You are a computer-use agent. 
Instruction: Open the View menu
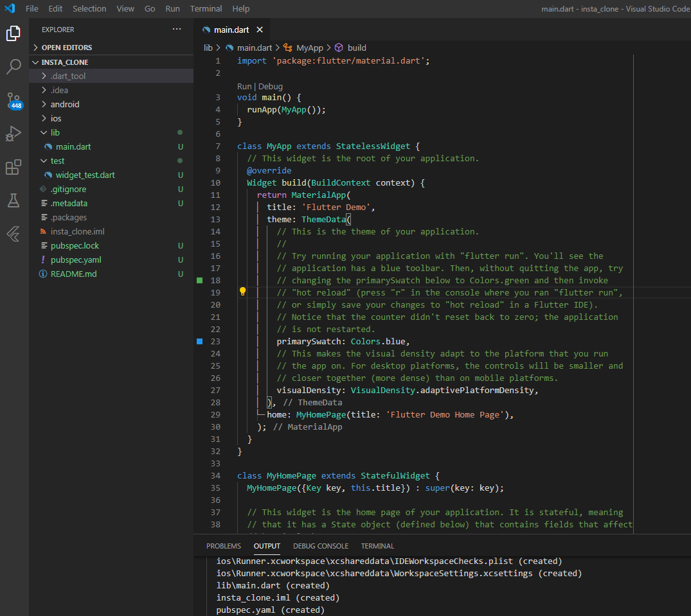coord(125,8)
